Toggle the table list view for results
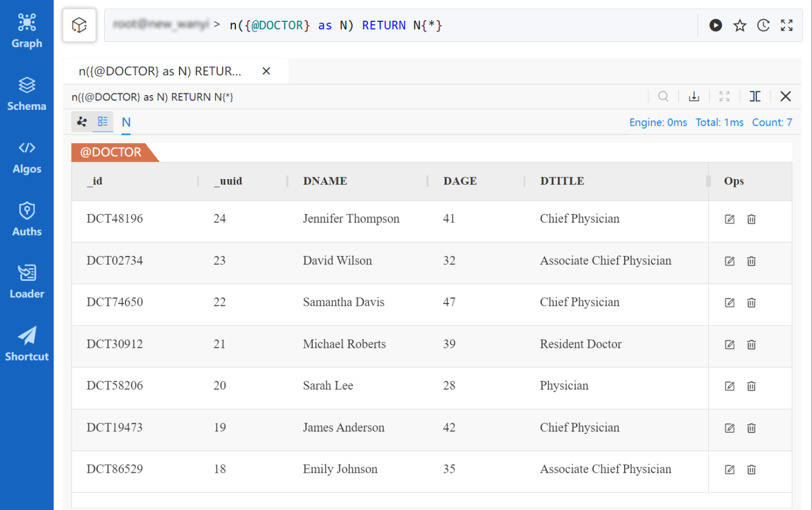This screenshot has width=812, height=510. (x=103, y=122)
